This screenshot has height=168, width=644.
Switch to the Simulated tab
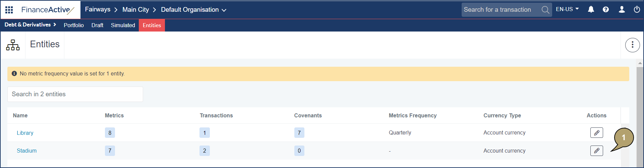click(x=123, y=25)
